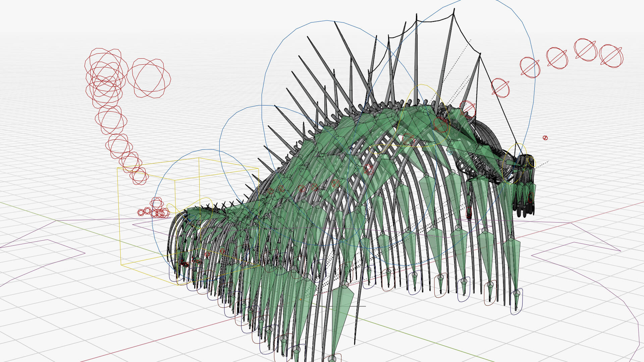The image size is (644, 362).
Task: Select the second red slashed-circle from right
Action: tap(585, 50)
